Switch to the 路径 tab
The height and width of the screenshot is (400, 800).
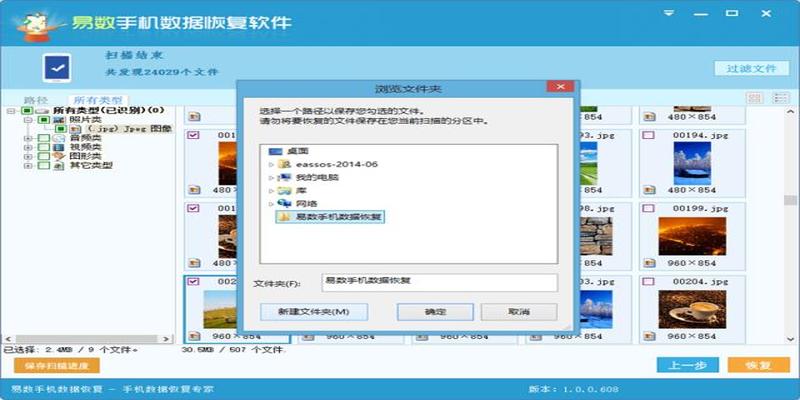(x=36, y=100)
